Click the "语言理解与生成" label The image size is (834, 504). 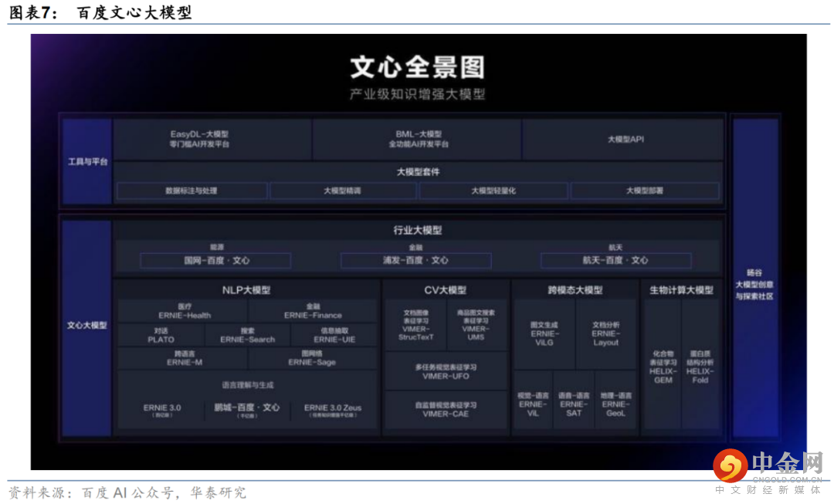pos(247,385)
